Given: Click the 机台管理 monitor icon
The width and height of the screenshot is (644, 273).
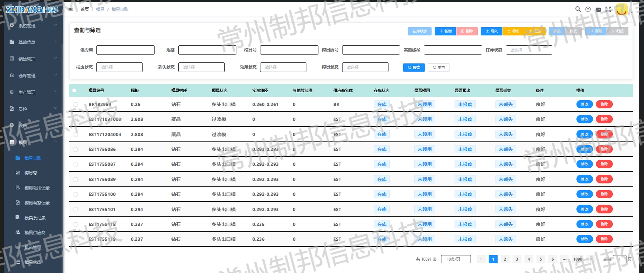Looking at the screenshot, I should coord(18,247).
